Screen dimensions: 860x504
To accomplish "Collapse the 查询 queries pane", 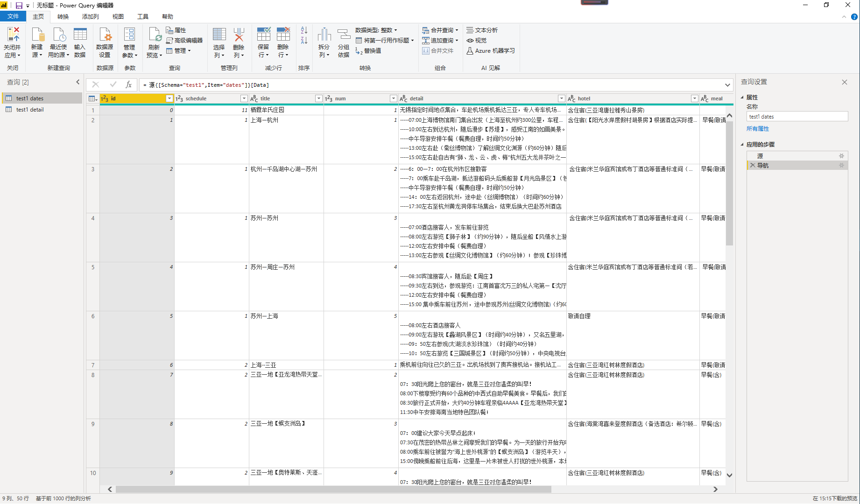I will tap(78, 82).
